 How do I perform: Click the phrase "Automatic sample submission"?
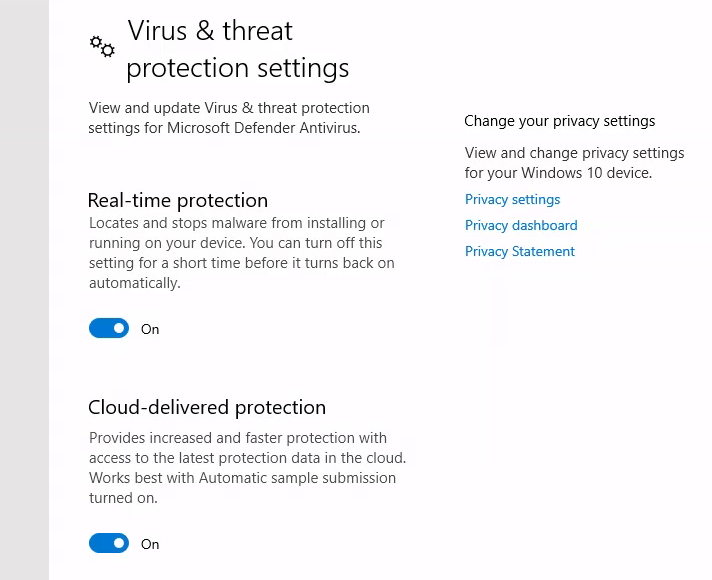[297, 478]
